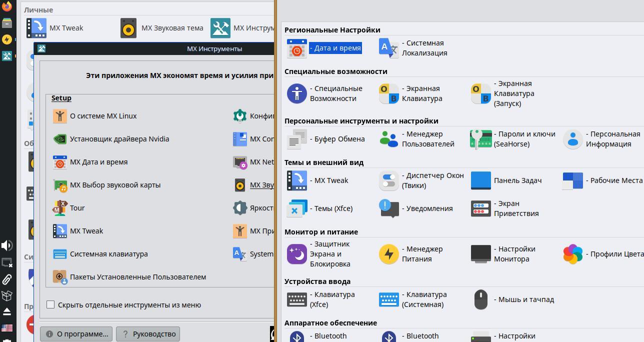Click the Firefox icon in dock
Viewport: 644px width, 342px height.
coord(7,7)
